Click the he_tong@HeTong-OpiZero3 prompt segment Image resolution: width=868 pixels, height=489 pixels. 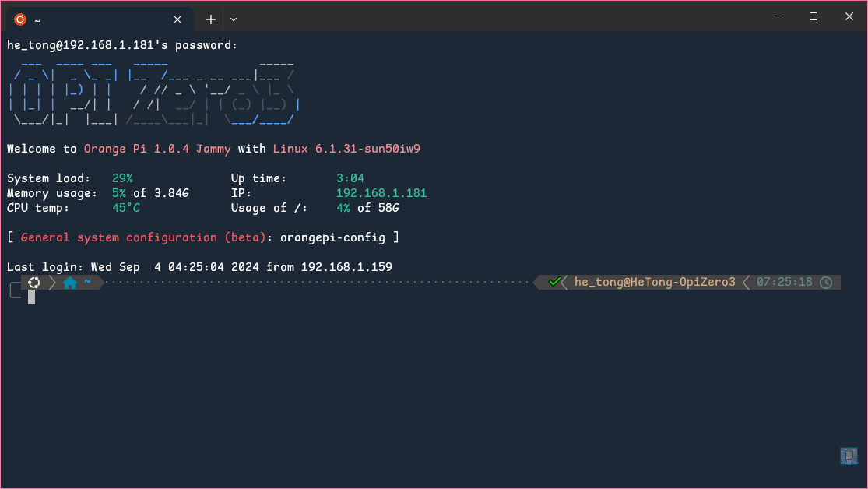[x=654, y=282]
